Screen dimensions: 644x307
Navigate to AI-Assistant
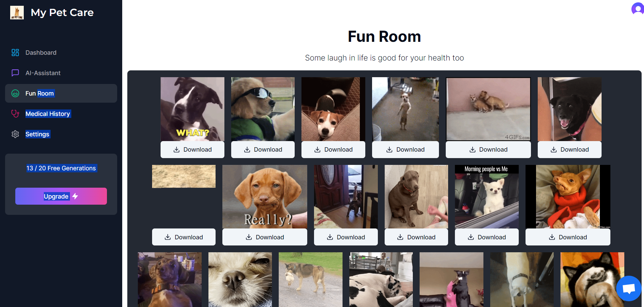click(43, 73)
